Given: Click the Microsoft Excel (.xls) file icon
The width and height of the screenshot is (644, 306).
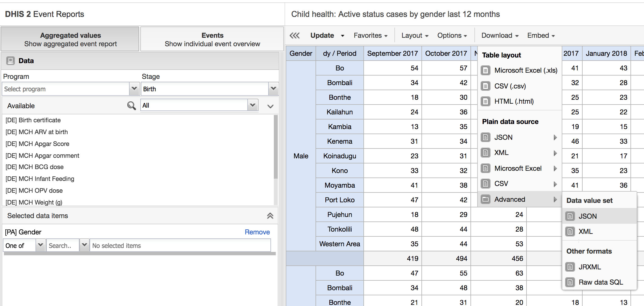Looking at the screenshot, I should (485, 70).
